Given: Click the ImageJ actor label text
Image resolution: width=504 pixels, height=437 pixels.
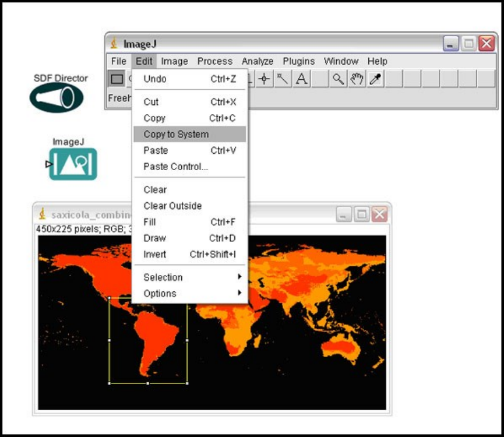Looking at the screenshot, I should [x=68, y=142].
